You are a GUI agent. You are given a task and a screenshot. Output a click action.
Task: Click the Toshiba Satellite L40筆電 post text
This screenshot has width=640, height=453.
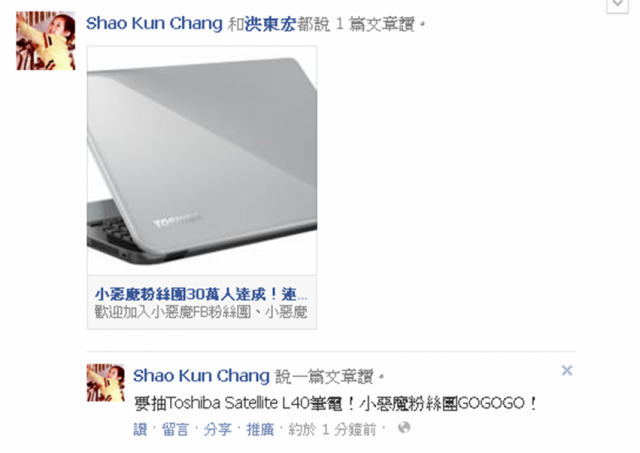pos(335,403)
